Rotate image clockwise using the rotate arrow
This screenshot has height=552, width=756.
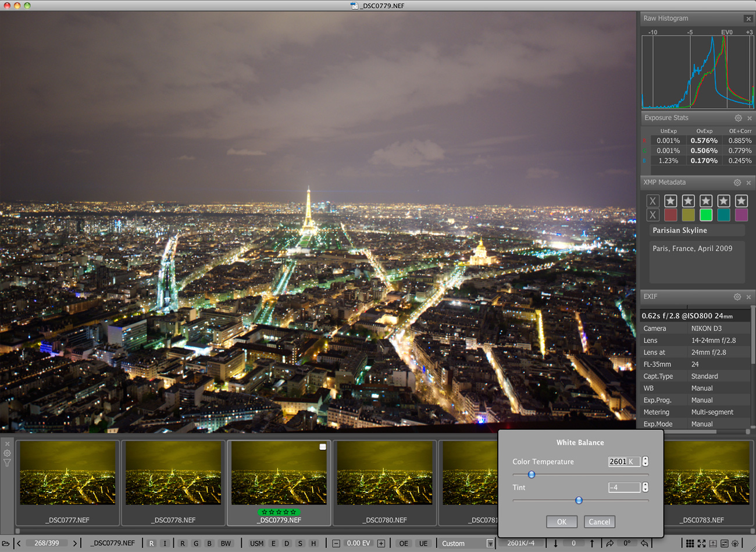609,543
